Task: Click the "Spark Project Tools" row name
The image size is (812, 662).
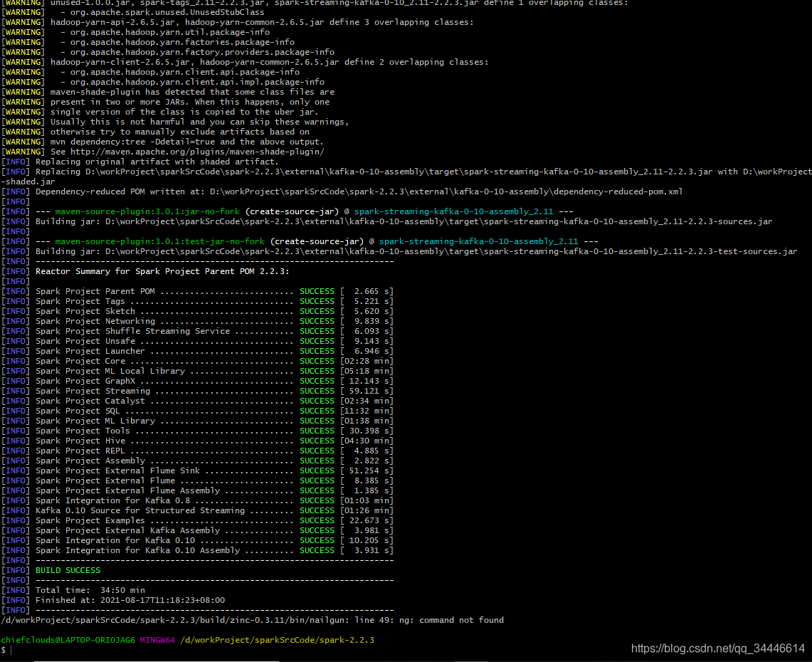Action: point(83,431)
